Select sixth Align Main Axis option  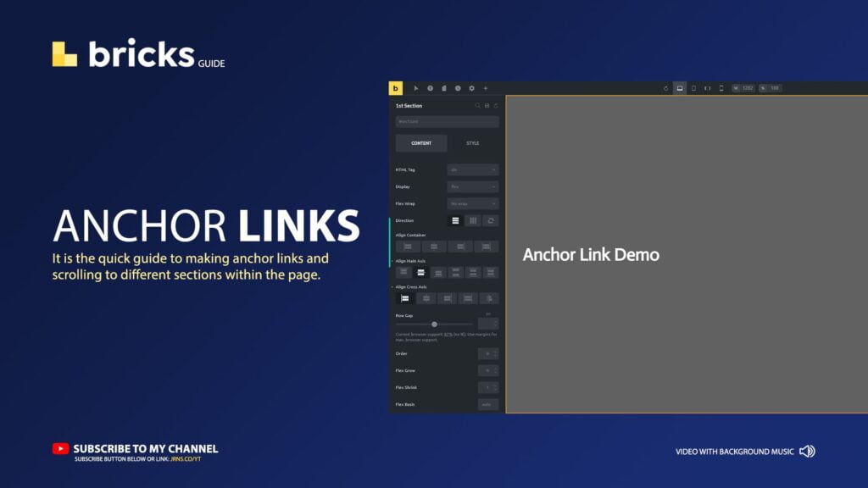pos(491,272)
